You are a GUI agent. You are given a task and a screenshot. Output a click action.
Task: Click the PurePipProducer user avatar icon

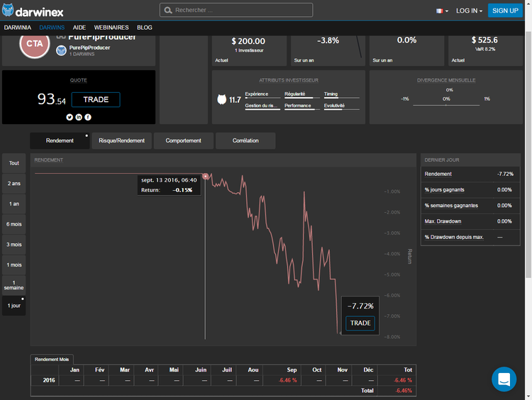[61, 50]
